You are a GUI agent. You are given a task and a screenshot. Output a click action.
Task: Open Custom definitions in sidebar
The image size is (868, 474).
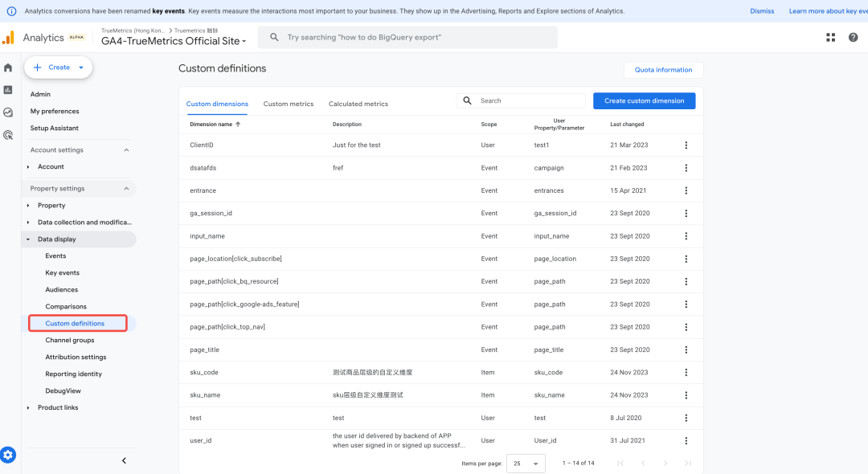pos(75,324)
